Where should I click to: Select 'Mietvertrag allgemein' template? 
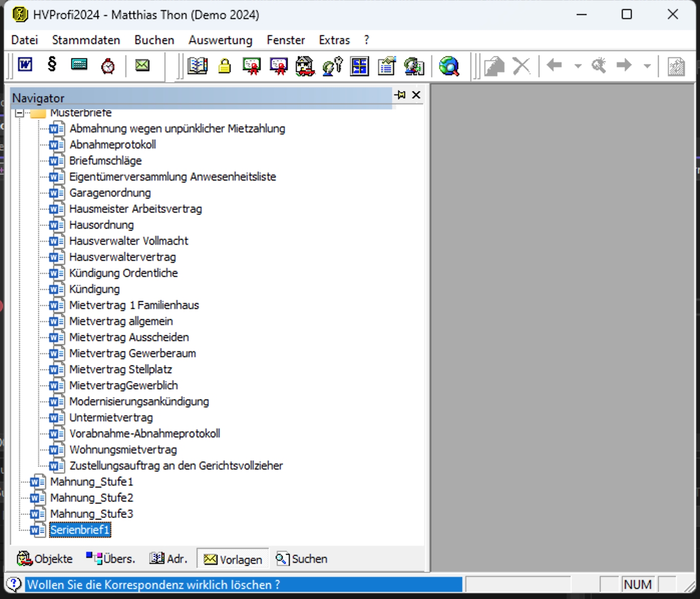[x=121, y=322]
